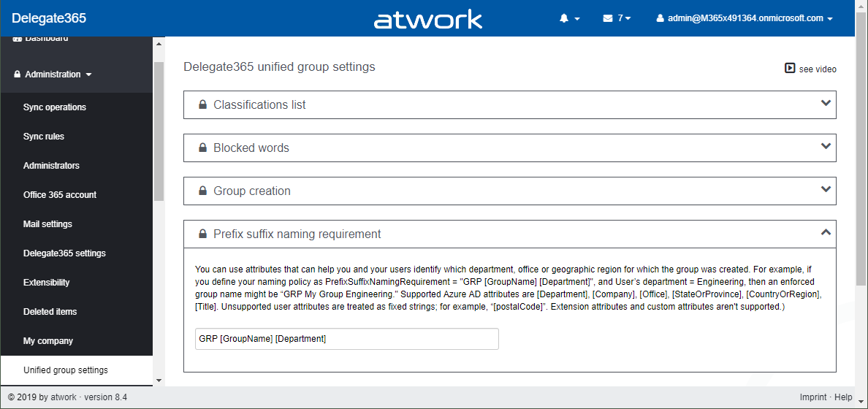Collapse the Prefix suffix naming requirement section

pyautogui.click(x=826, y=233)
